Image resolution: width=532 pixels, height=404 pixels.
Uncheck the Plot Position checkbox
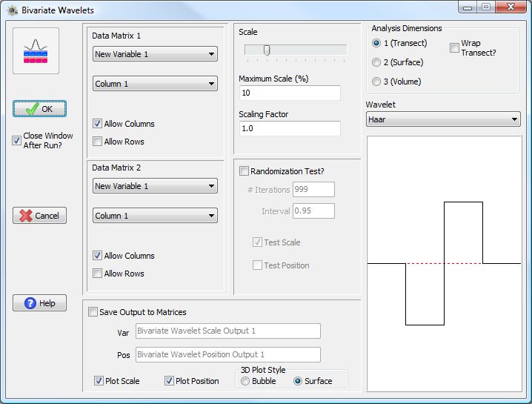169,380
